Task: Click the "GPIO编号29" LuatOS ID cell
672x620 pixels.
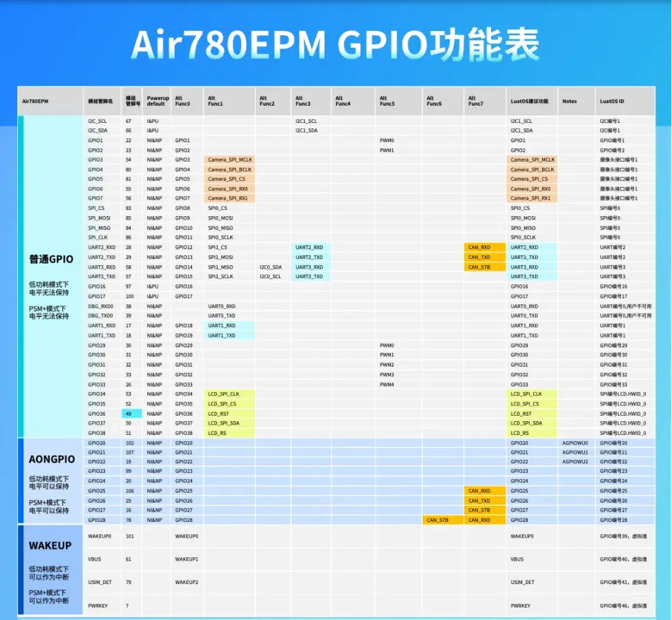Action: click(x=613, y=346)
